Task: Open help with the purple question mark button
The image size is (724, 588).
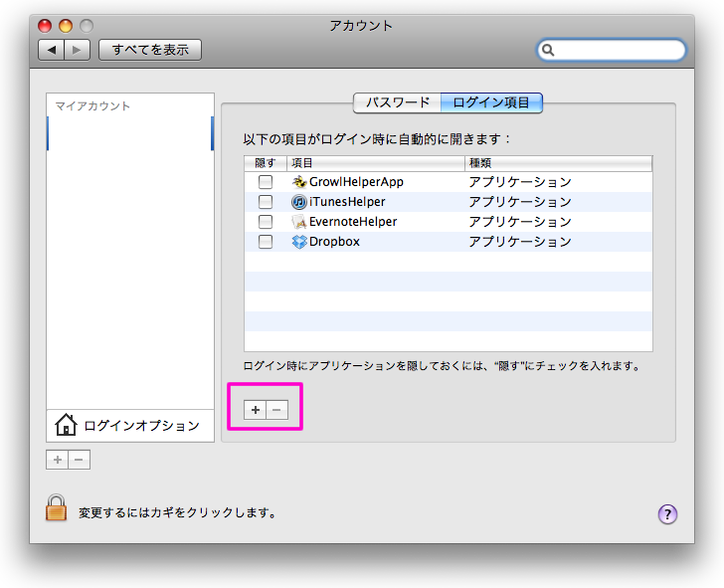Action: (x=667, y=514)
